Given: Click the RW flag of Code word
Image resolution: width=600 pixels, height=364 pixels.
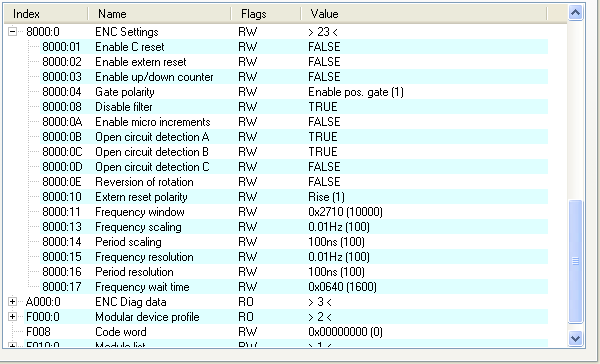Looking at the screenshot, I should [x=248, y=332].
